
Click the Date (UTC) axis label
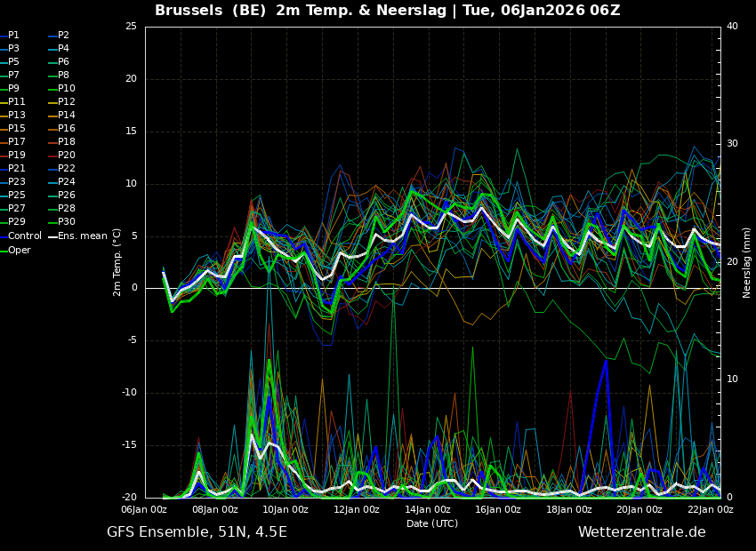point(432,523)
